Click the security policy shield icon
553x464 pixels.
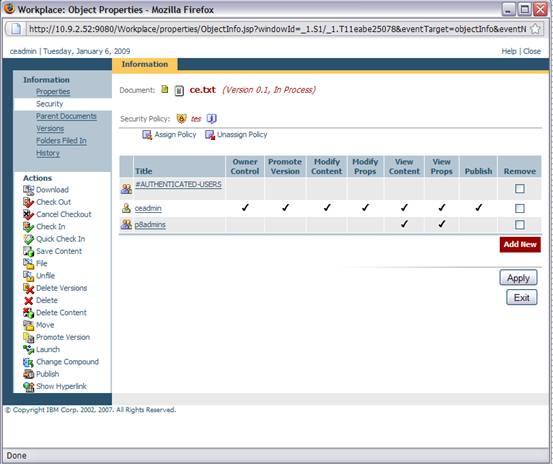[181, 118]
